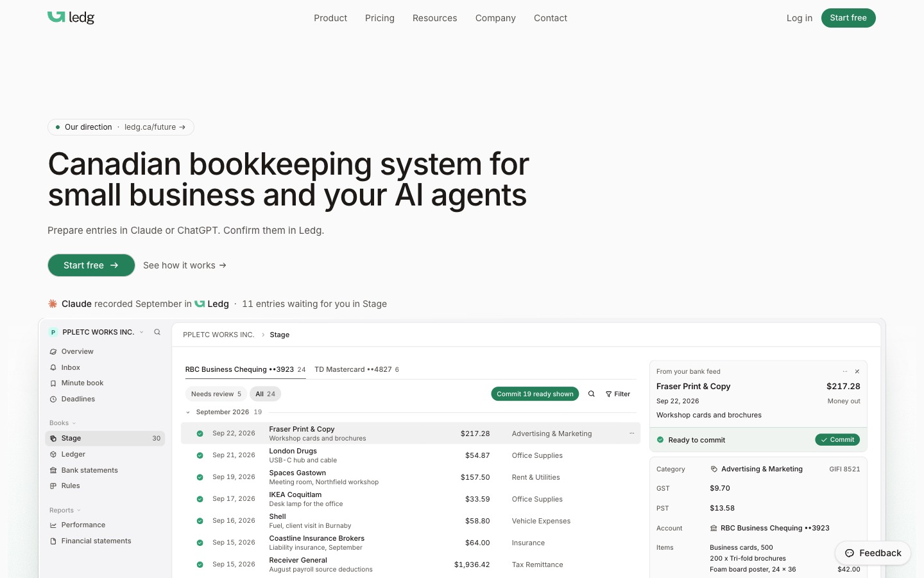Show All 24 entries
Viewport: 924px width, 578px height.
(x=265, y=394)
